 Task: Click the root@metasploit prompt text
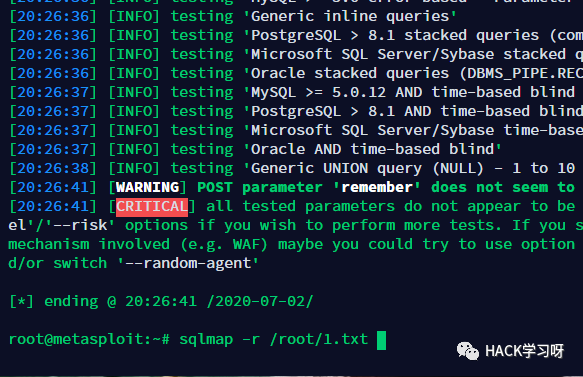89,339
